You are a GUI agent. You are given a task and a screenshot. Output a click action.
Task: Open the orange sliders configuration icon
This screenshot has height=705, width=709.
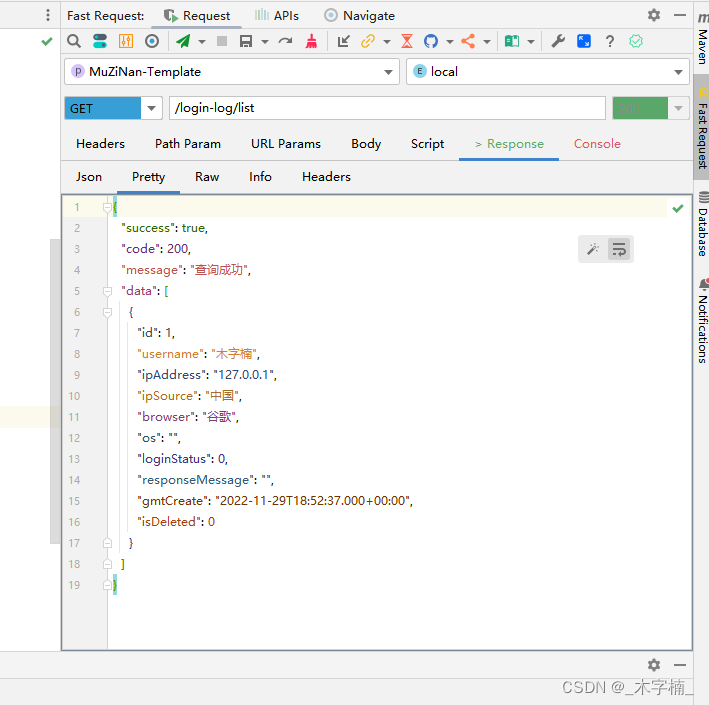point(126,41)
